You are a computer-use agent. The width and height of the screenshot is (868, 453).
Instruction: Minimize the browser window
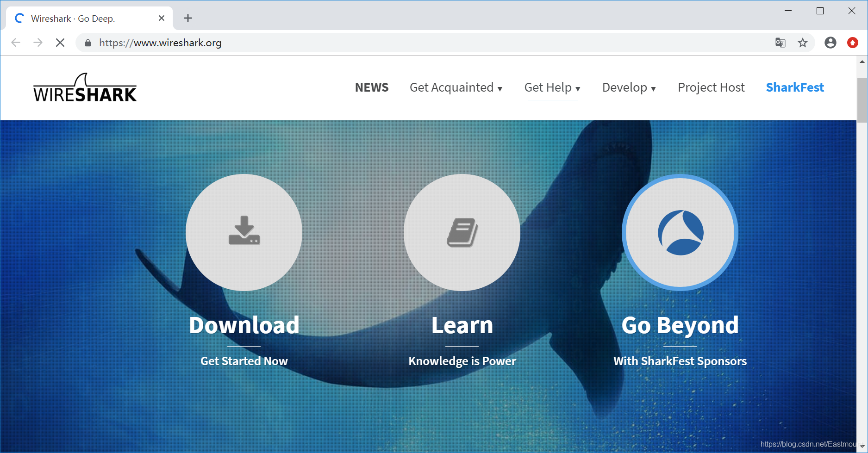pos(788,11)
